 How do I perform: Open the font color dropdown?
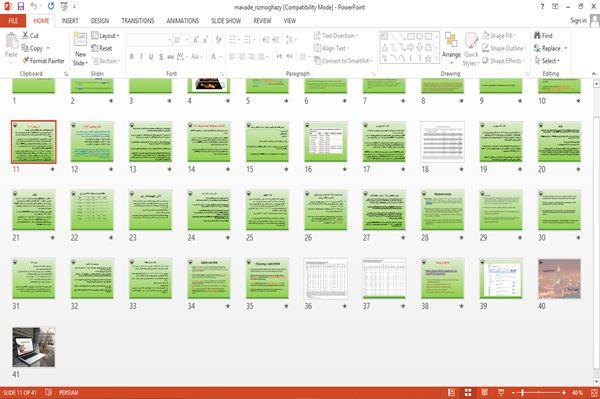pyautogui.click(x=221, y=57)
